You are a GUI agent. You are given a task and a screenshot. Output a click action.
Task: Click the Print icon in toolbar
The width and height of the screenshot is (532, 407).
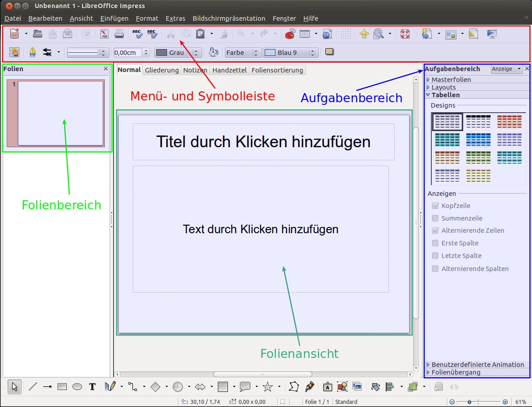(119, 34)
